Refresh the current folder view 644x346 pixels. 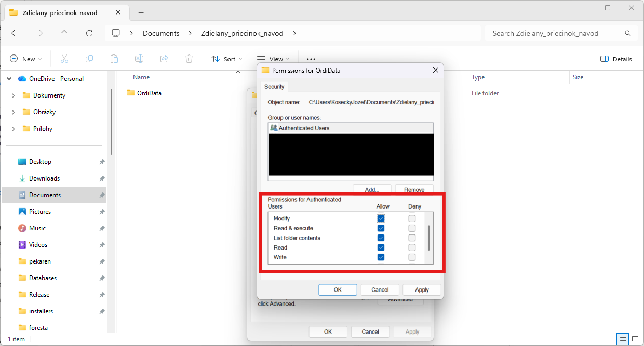pyautogui.click(x=89, y=33)
